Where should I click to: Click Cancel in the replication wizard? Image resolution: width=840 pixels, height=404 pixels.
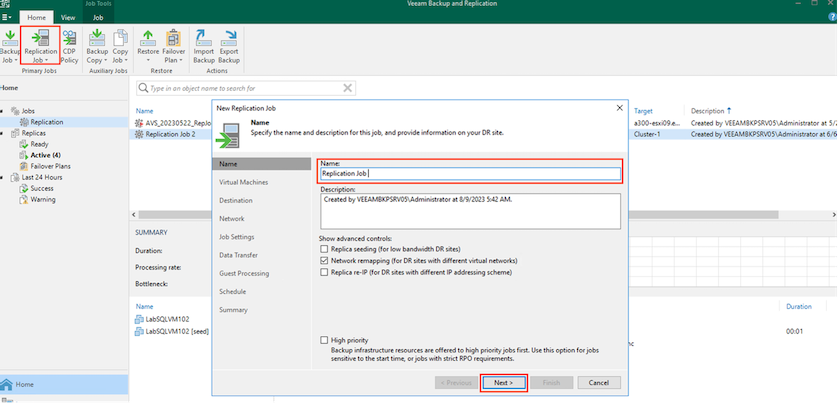[x=598, y=382]
